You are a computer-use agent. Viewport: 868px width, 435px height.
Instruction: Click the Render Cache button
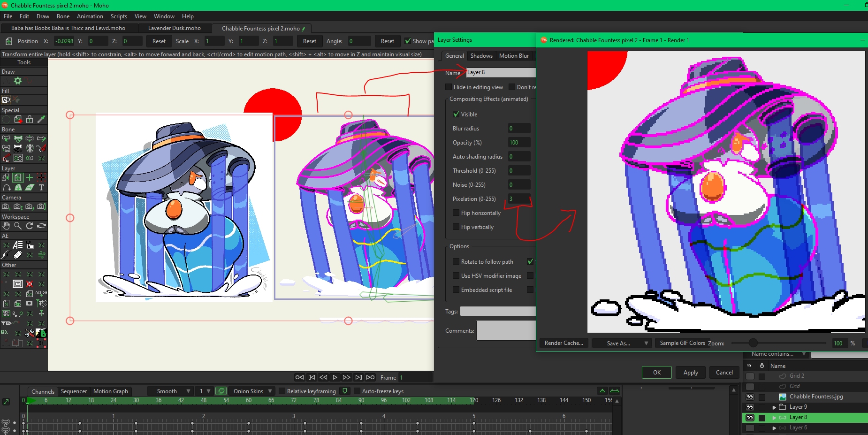563,343
